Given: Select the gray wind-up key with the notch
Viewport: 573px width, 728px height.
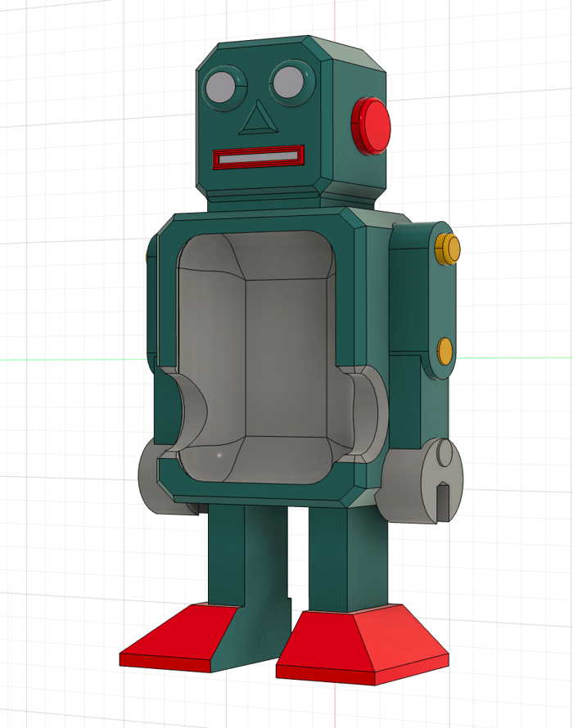Looking at the screenshot, I should [421, 479].
